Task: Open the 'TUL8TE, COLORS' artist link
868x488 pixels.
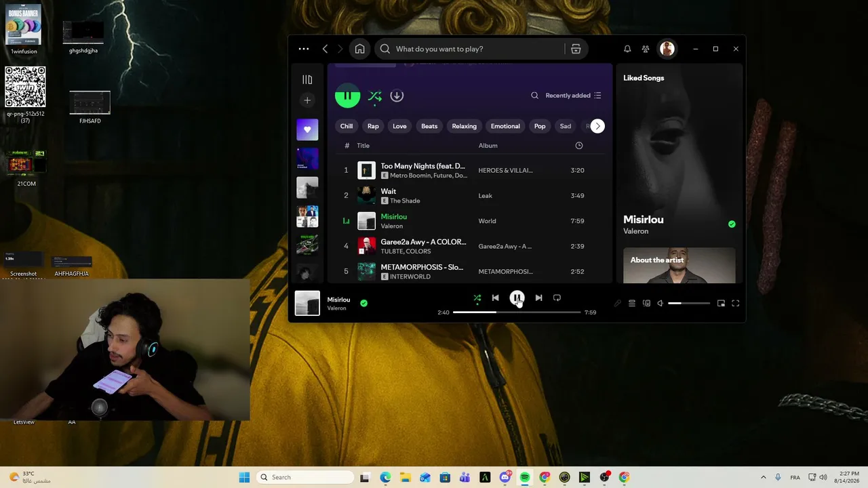Action: 406,251
